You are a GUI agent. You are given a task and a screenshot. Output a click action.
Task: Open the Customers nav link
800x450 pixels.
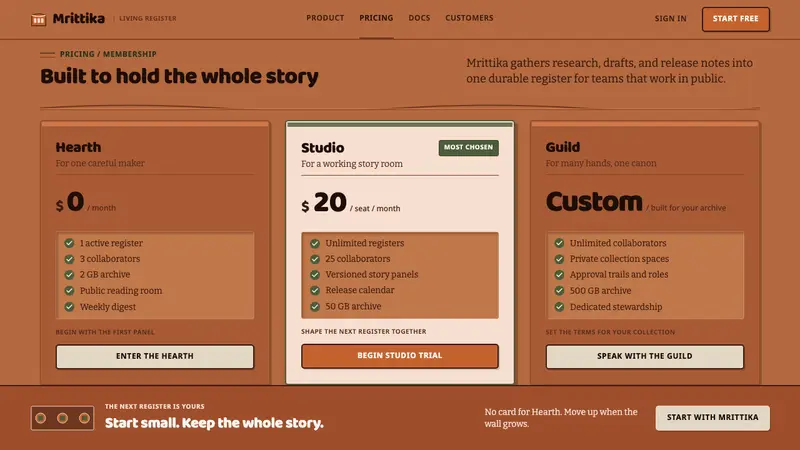coord(469,18)
